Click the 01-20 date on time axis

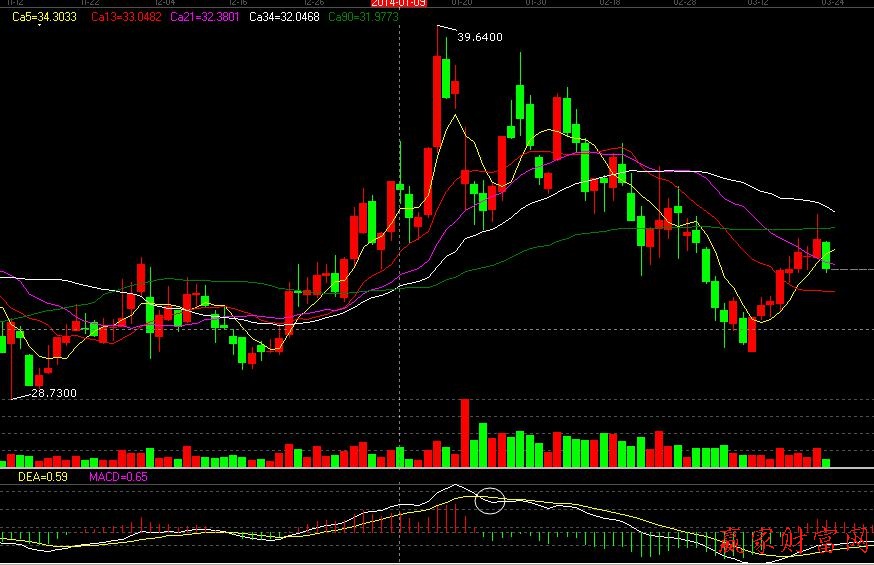461,4
